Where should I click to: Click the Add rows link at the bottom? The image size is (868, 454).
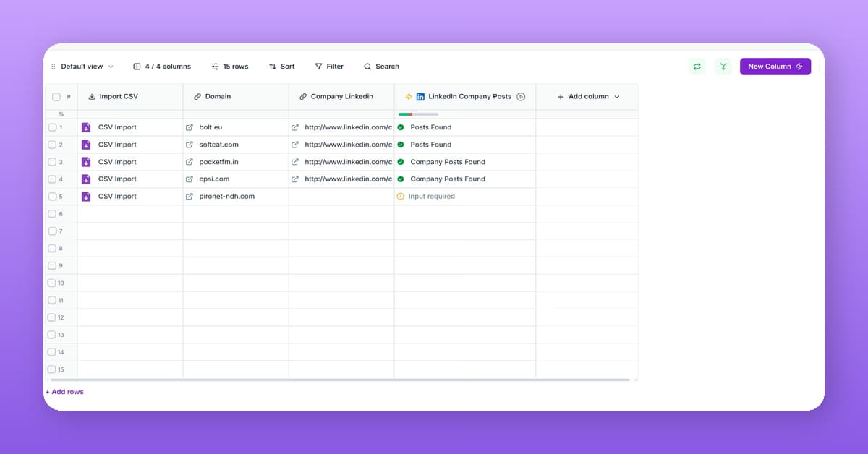click(64, 391)
